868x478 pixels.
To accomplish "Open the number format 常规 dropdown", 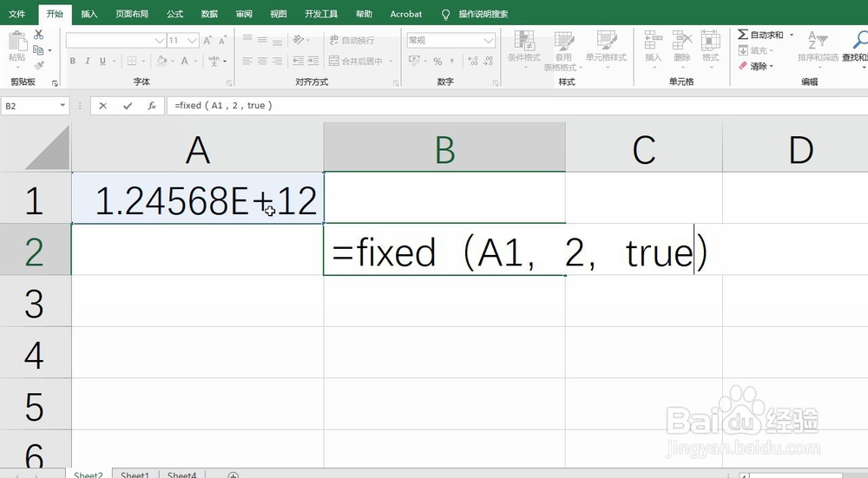I will coord(488,41).
